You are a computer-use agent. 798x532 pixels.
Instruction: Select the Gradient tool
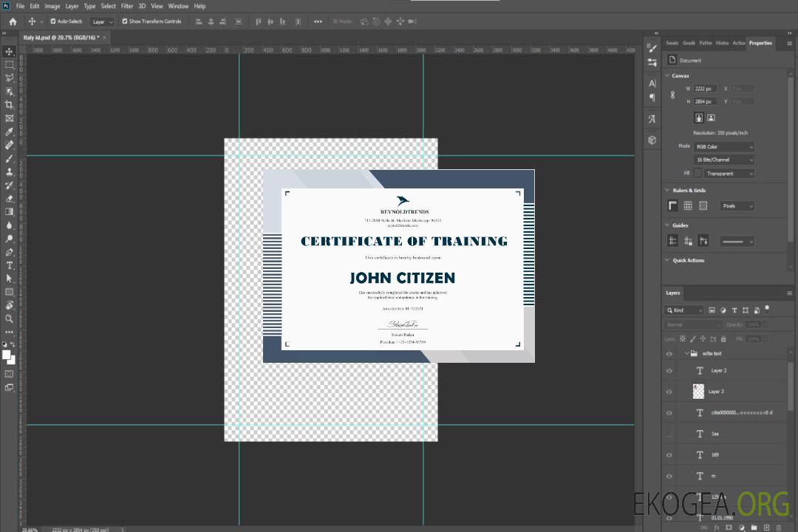[9, 211]
